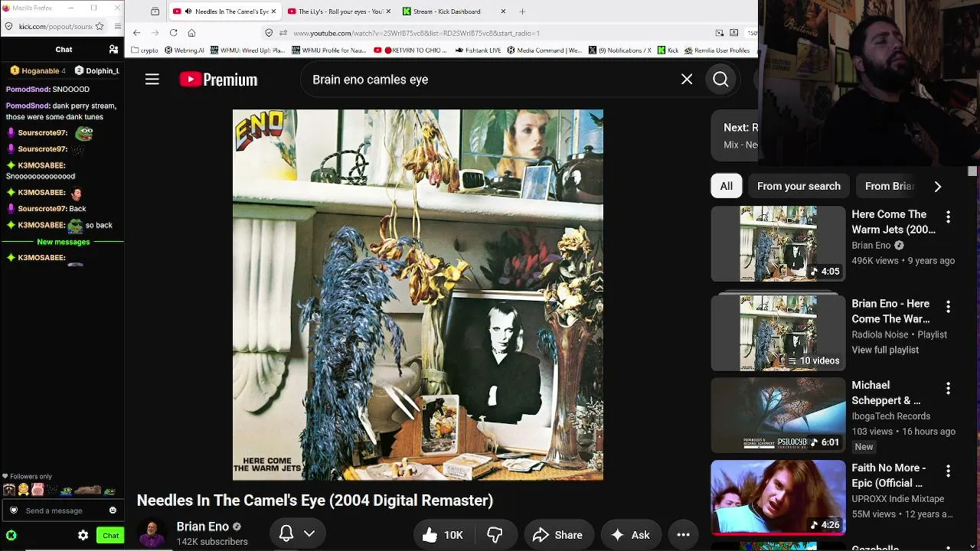The width and height of the screenshot is (980, 551).
Task: Open the tab overview list icon
Action: click(x=155, y=11)
